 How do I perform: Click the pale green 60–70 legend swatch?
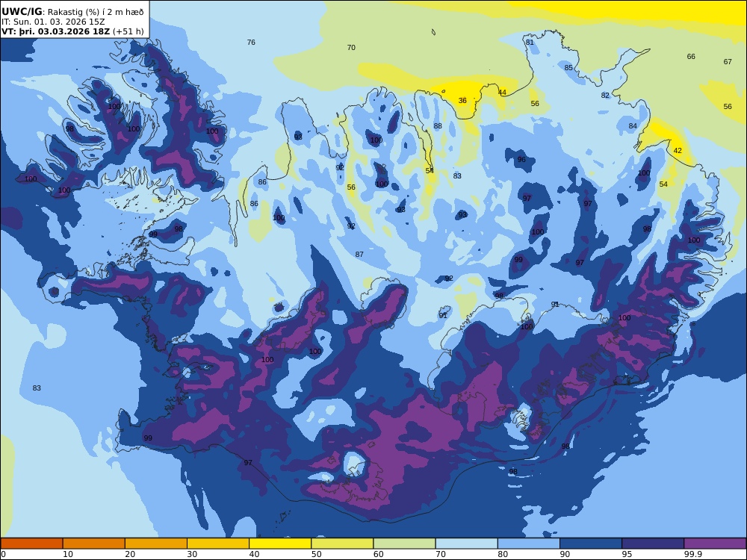pos(404,544)
